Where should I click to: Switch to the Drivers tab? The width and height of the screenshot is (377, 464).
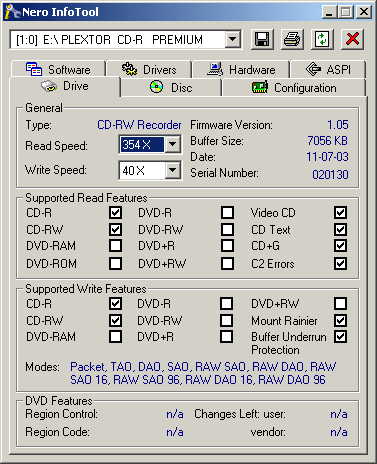point(149,70)
